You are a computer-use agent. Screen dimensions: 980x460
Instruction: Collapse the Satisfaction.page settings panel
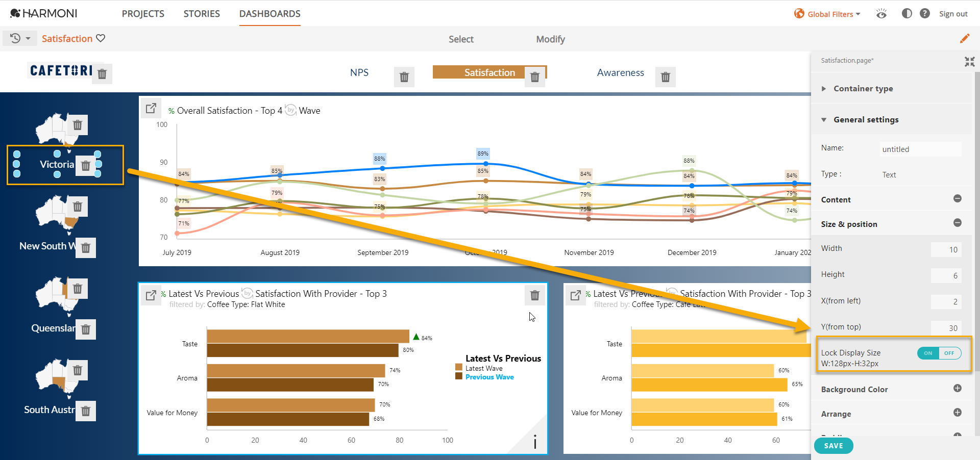point(969,62)
